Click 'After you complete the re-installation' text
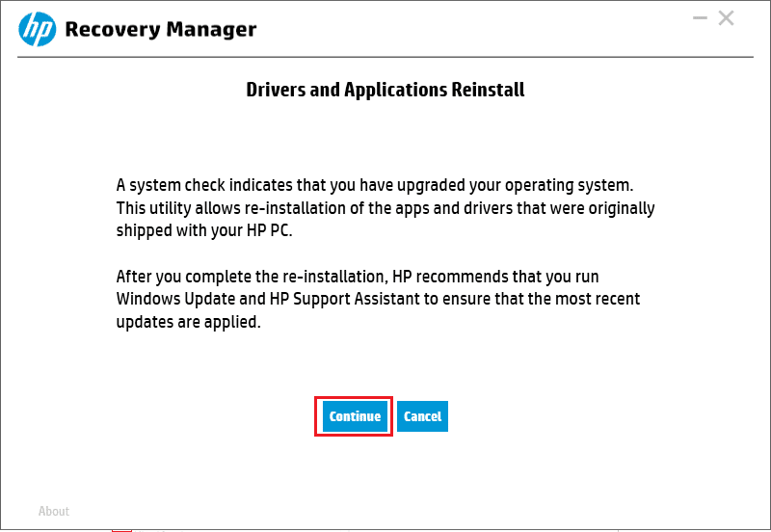This screenshot has width=771, height=532. tap(253, 277)
